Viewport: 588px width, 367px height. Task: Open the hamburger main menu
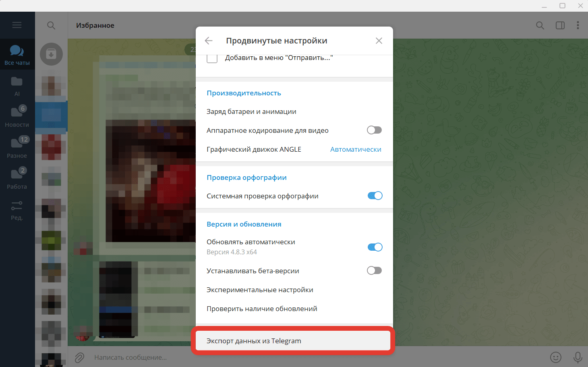17,25
